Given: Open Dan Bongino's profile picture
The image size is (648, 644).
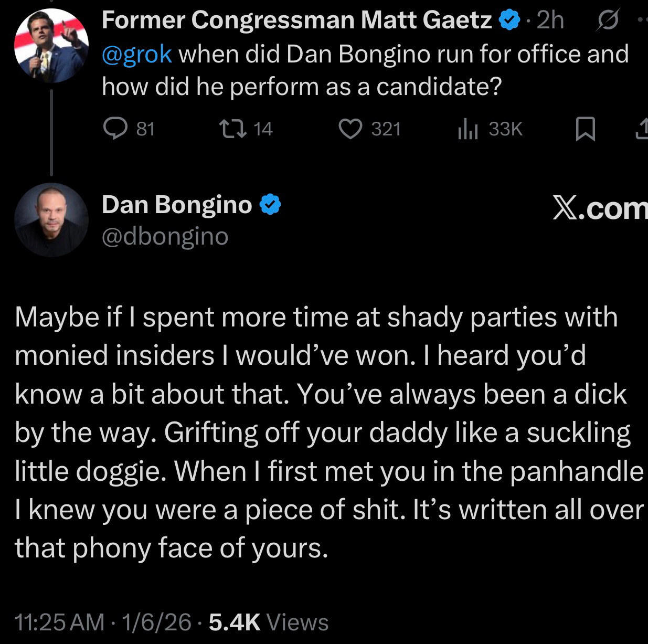Looking at the screenshot, I should [x=51, y=219].
